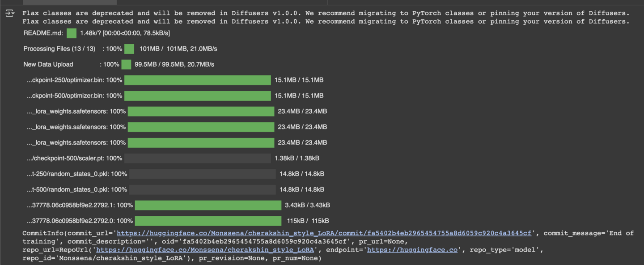The width and height of the screenshot is (644, 265).
Task: Click the README.md green progress bar
Action: pos(72,33)
